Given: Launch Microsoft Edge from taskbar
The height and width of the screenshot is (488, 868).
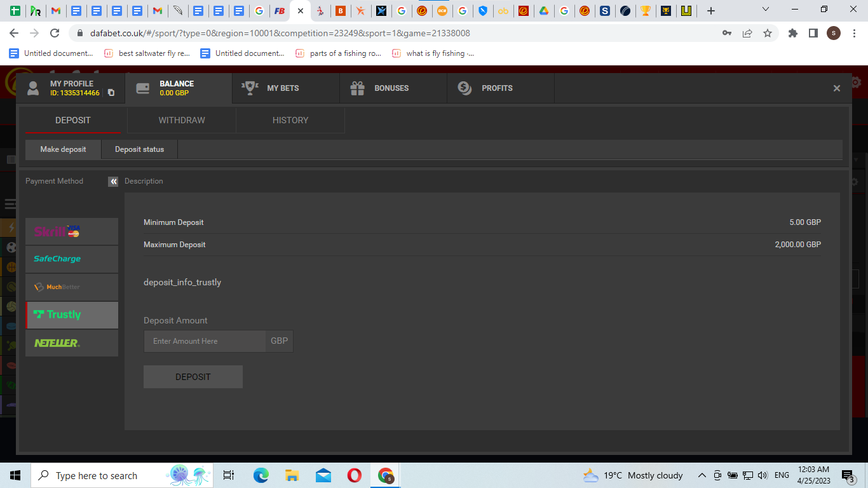Looking at the screenshot, I should [x=261, y=475].
